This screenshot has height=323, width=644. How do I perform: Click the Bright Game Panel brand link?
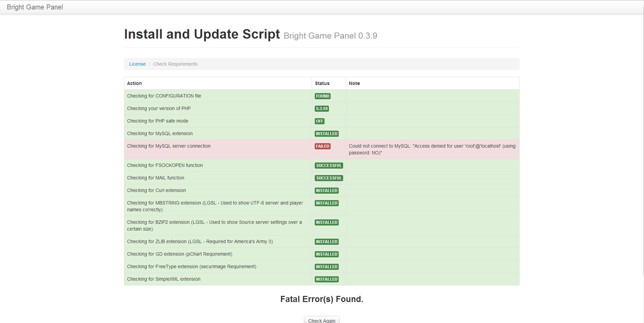click(35, 7)
